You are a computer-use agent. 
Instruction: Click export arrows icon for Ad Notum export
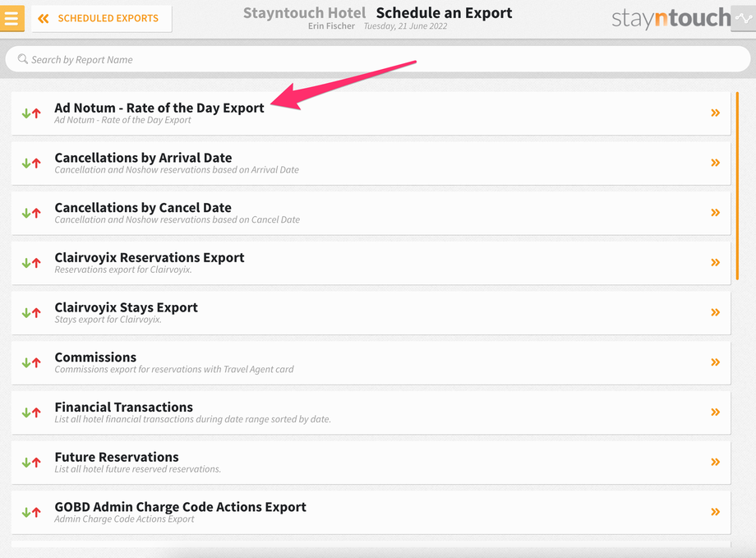pos(31,113)
